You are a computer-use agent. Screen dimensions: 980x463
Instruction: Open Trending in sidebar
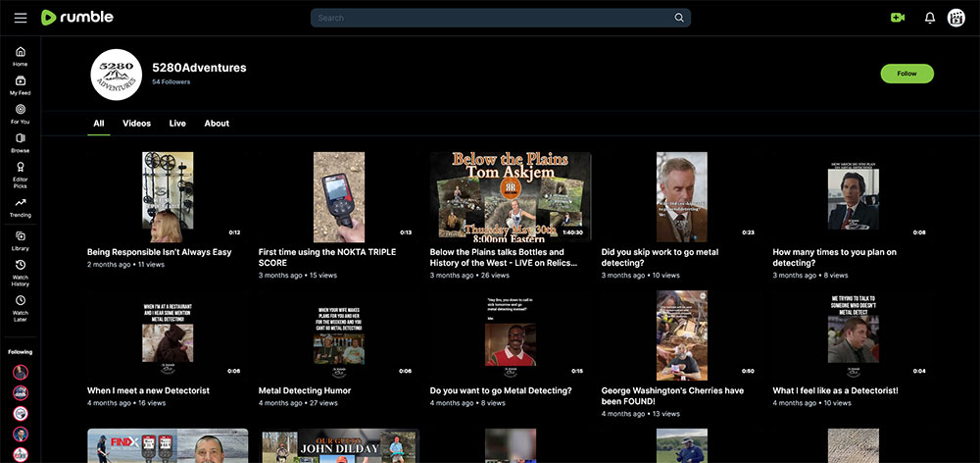(20, 207)
